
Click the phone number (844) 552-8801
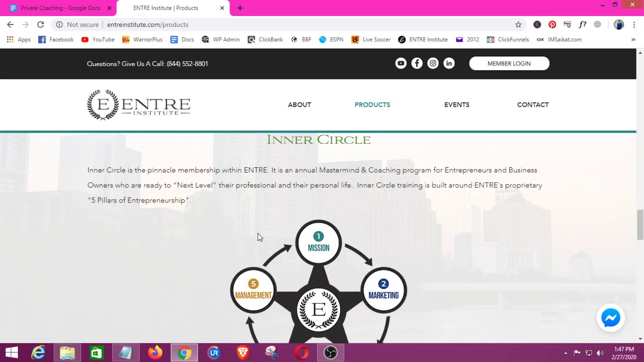pyautogui.click(x=187, y=64)
